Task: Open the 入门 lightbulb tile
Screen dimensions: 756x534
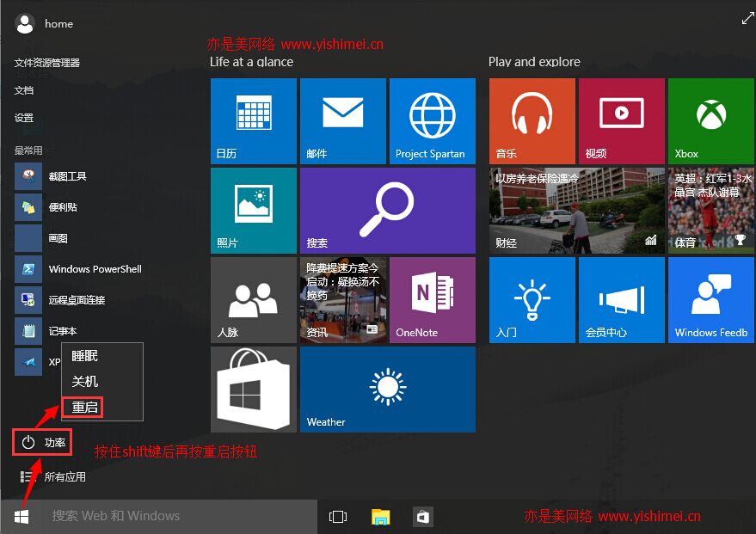Action: coord(532,300)
